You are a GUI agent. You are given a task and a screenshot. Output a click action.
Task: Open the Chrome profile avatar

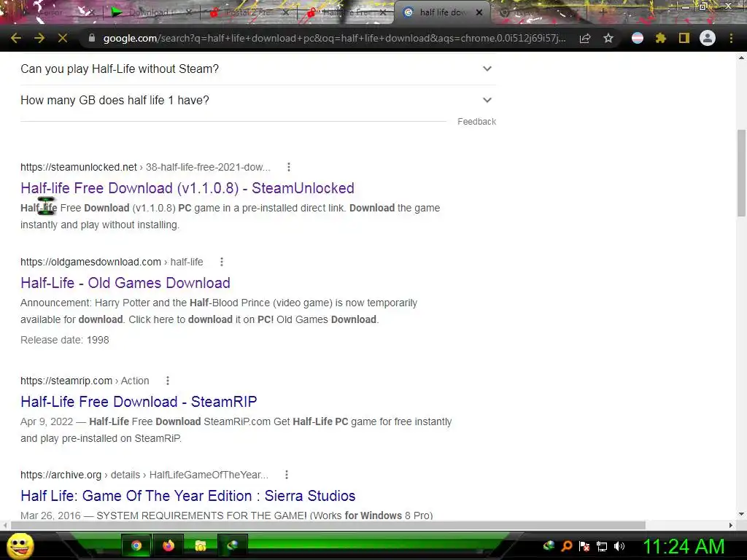[708, 38]
